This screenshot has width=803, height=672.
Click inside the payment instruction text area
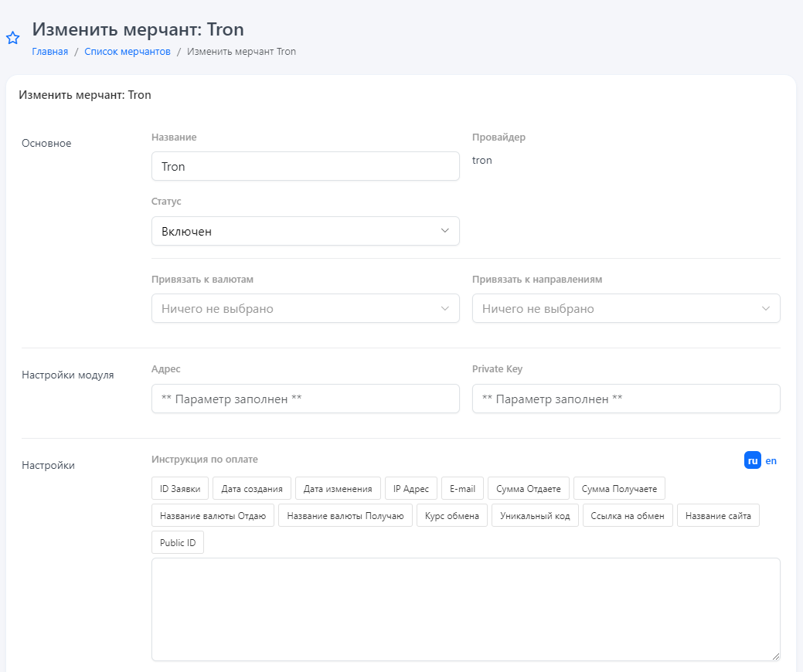[x=465, y=609]
